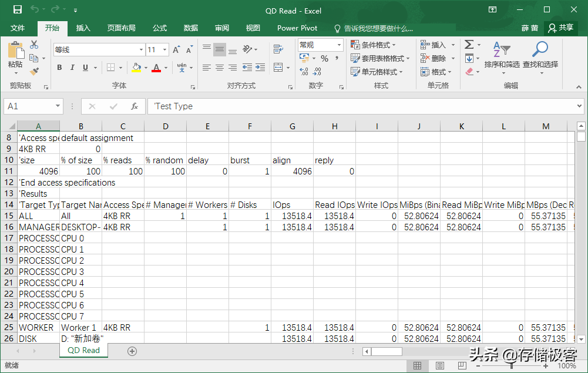The height and width of the screenshot is (373, 588).
Task: Toggle Italic formatting
Action: click(72, 68)
